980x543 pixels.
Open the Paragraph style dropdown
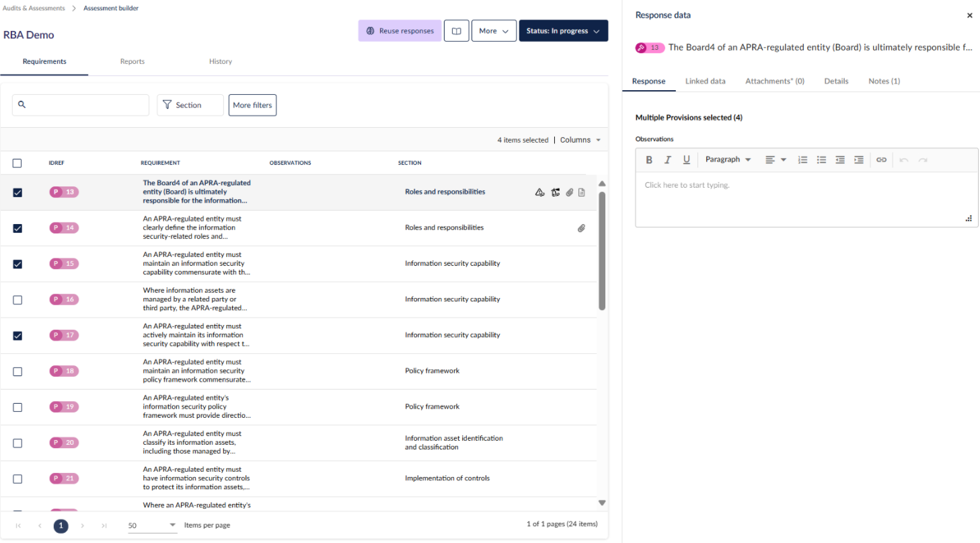(x=728, y=160)
